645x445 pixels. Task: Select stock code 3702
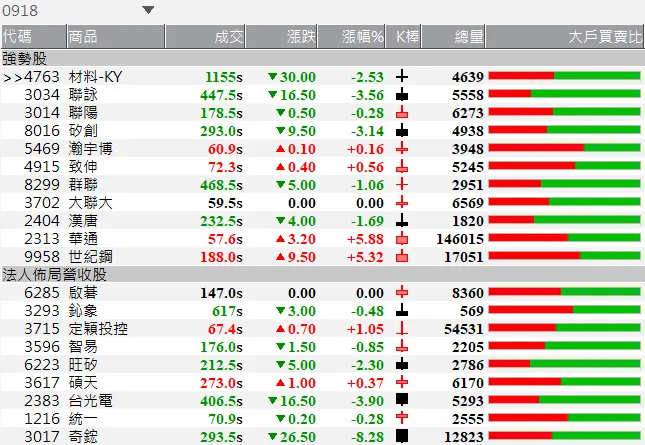(42, 203)
